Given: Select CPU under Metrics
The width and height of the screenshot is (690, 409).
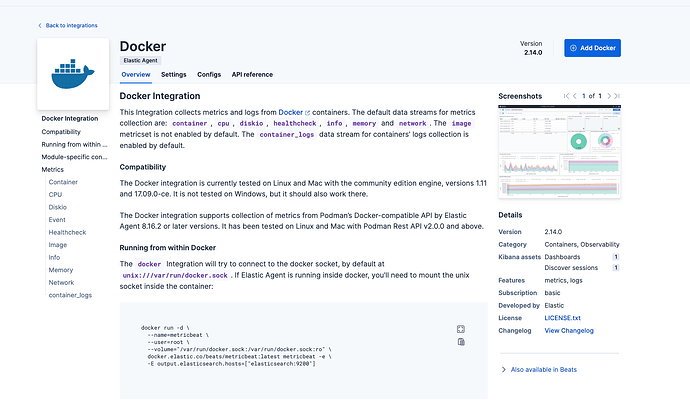Looking at the screenshot, I should tap(55, 195).
